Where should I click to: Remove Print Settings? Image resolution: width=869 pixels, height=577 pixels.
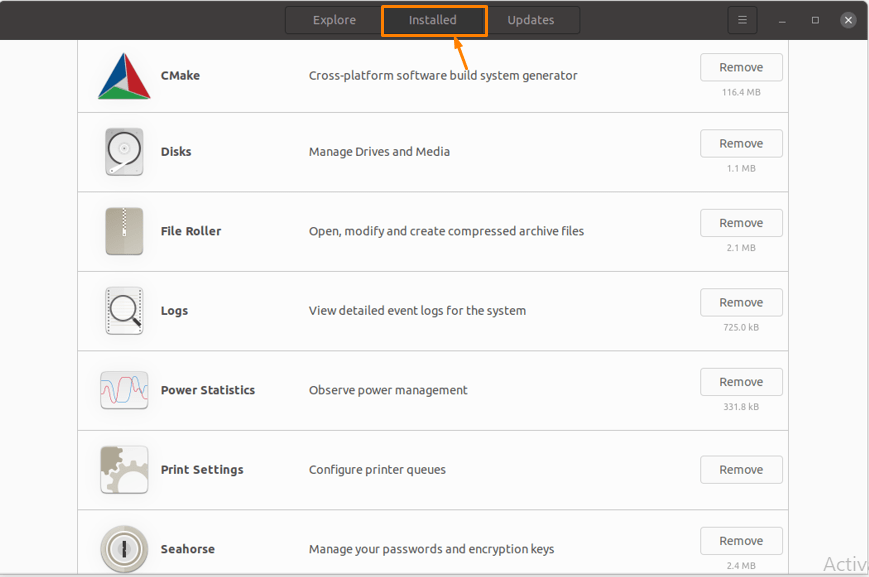741,469
